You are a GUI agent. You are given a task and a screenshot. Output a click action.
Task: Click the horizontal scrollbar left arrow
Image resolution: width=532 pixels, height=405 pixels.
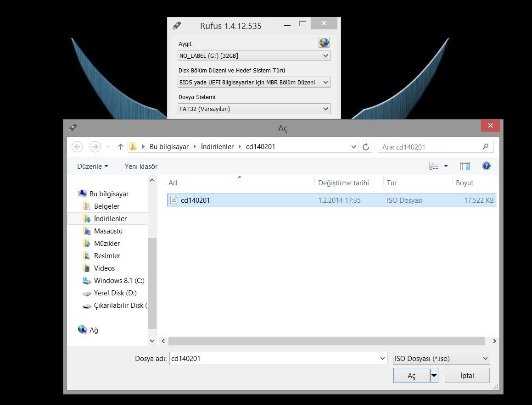click(x=163, y=341)
